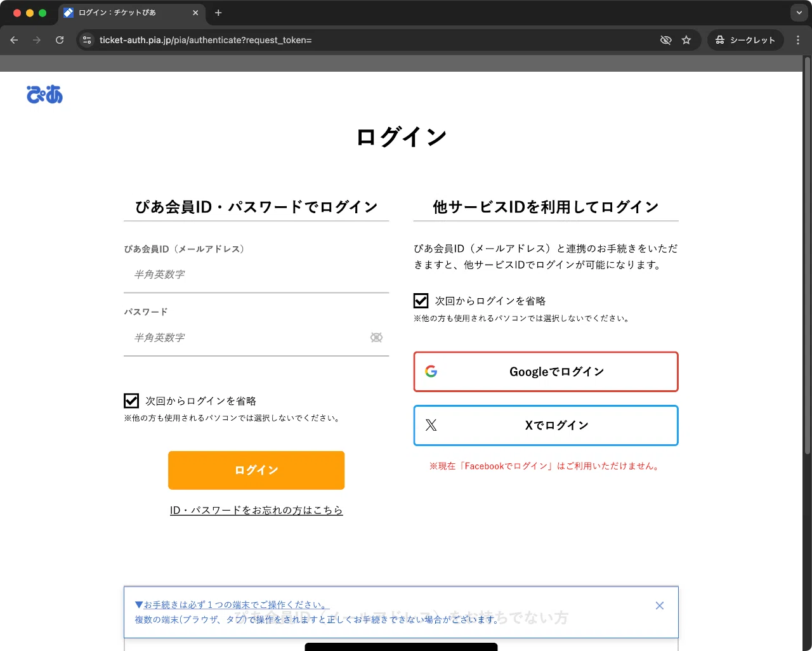Click the tracking protection eye icon in address bar
Viewport: 812px width, 651px height.
click(x=665, y=40)
